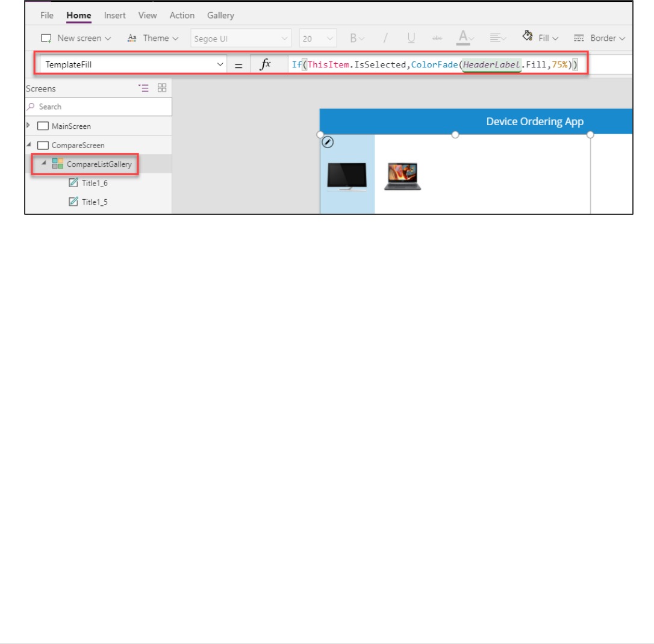Screen dimensions: 654x644
Task: Click the Fill paint bucket icon
Action: tap(528, 37)
